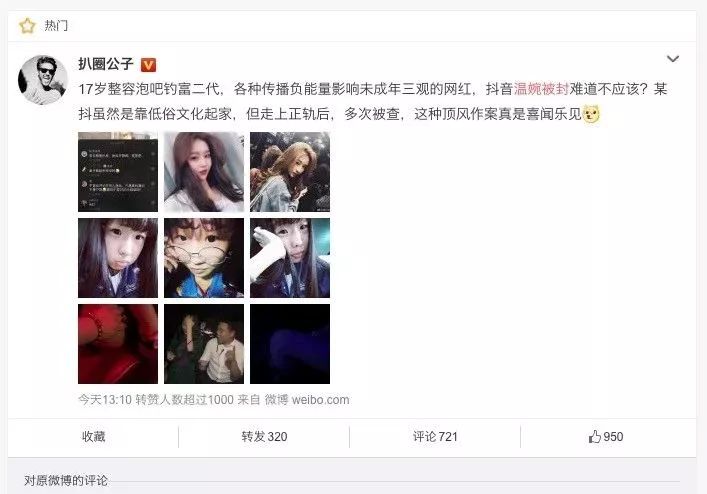Screen dimensions: 707x494
Task: Open the 扒圈公子 username link
Action: 106,64
